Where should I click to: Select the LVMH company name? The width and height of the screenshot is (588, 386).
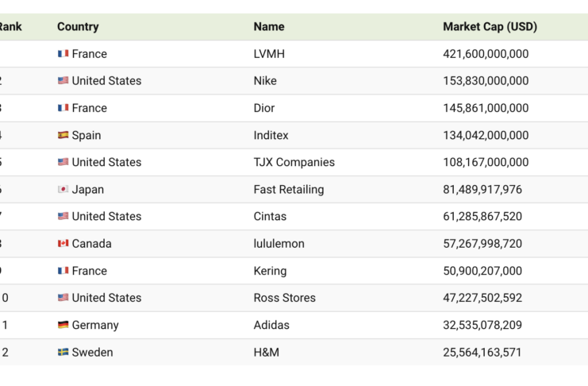click(271, 54)
